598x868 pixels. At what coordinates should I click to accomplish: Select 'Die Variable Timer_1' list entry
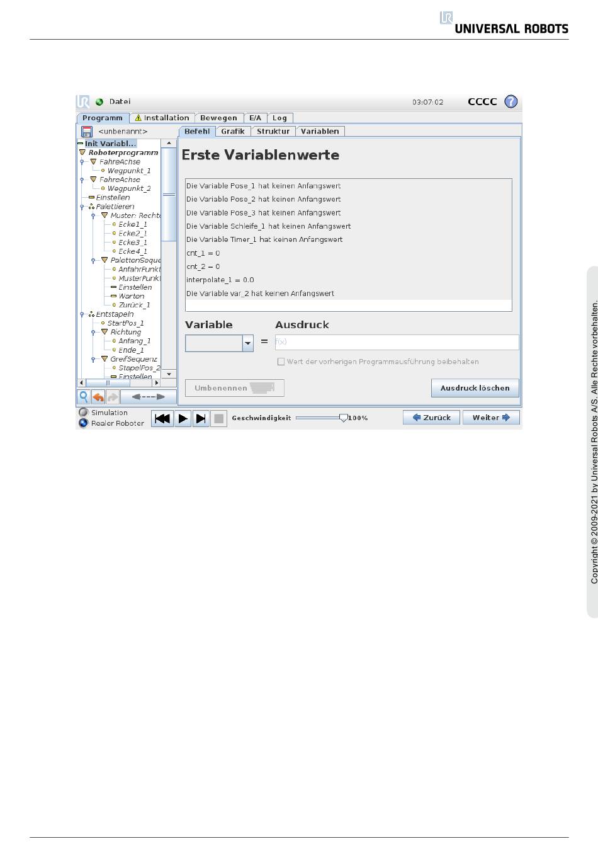(x=348, y=239)
